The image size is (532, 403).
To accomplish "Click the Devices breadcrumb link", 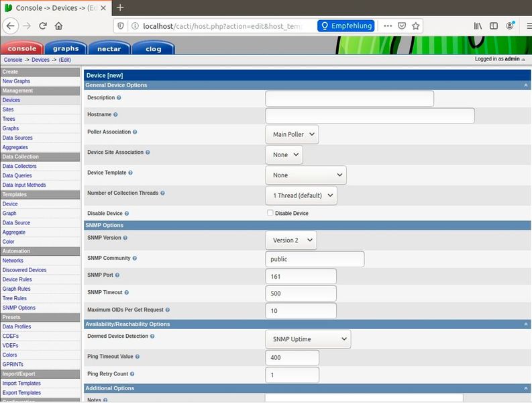I will (40, 60).
